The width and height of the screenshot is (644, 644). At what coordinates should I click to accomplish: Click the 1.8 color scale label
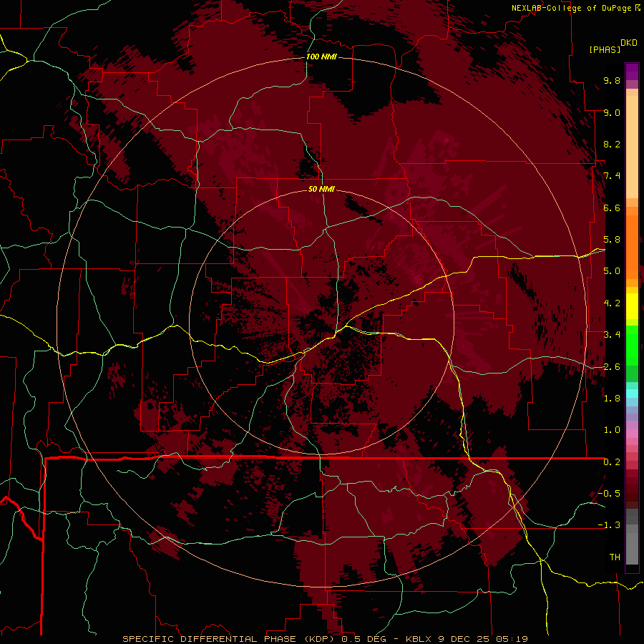tap(612, 399)
